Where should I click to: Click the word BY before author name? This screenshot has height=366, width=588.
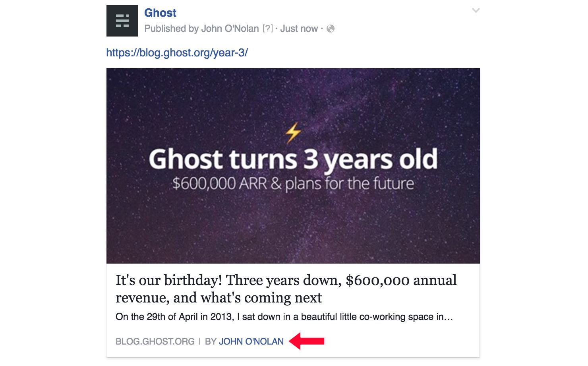point(211,341)
